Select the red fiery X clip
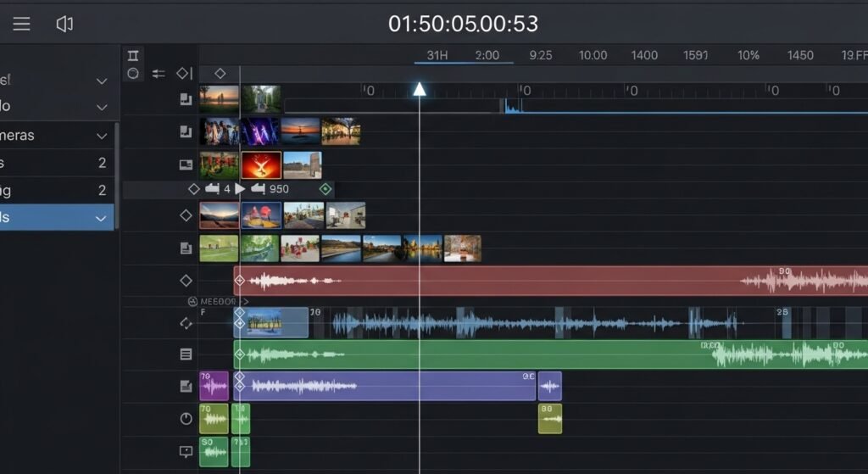 261,165
